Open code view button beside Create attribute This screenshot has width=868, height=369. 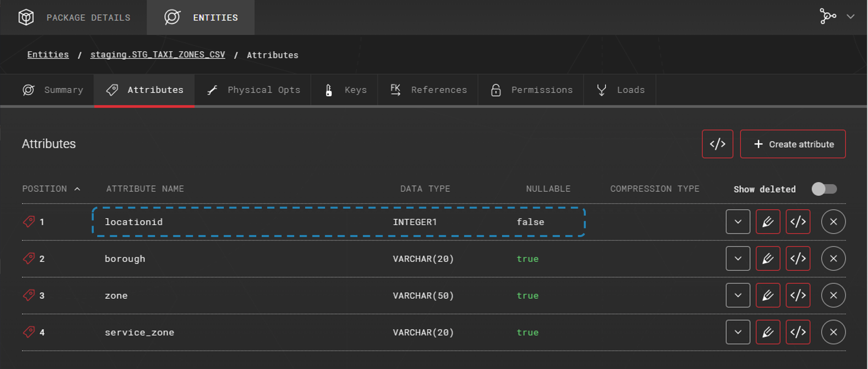point(717,144)
